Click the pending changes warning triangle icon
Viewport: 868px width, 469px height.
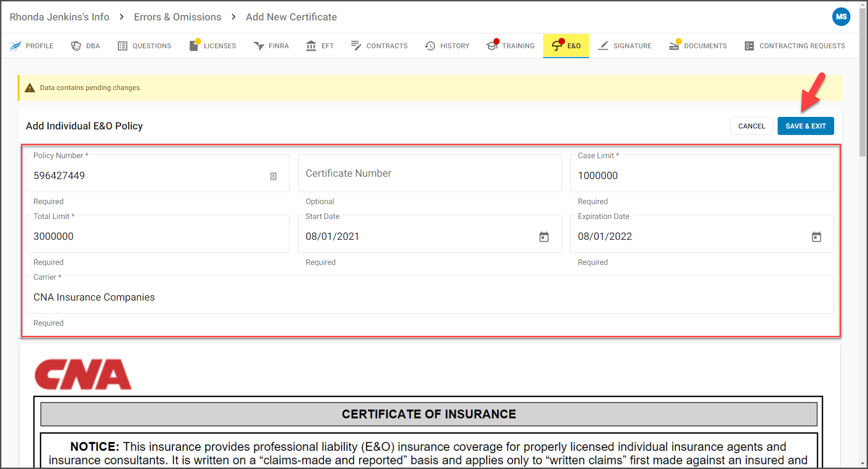tap(30, 88)
